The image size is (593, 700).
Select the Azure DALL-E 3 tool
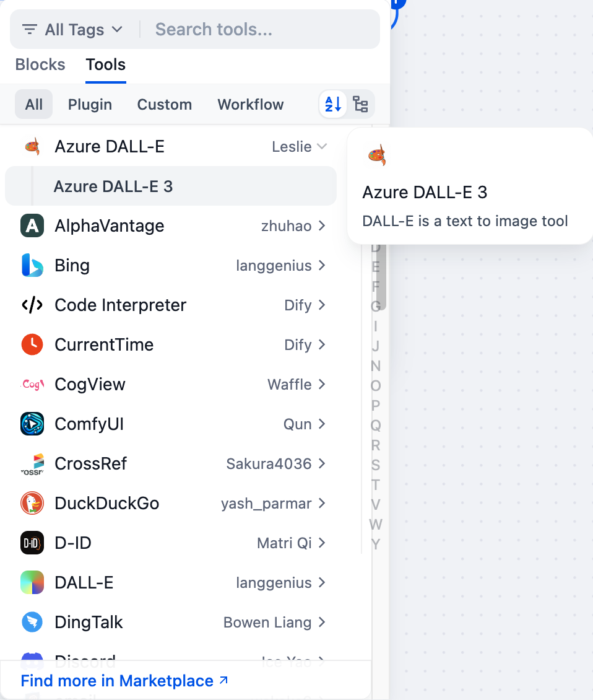(x=113, y=186)
